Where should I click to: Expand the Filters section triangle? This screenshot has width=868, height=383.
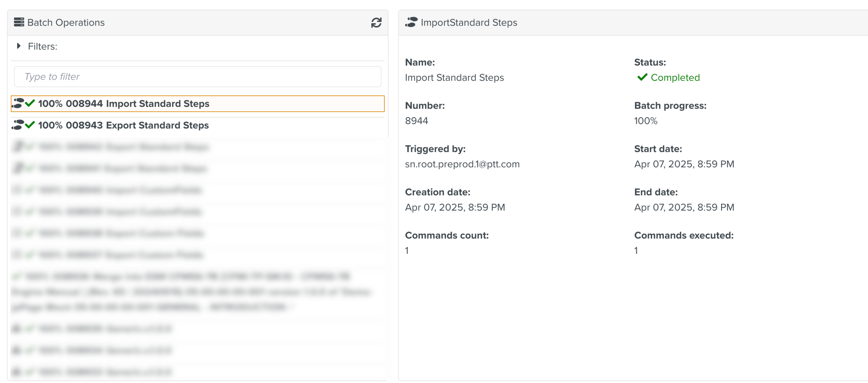pos(19,46)
